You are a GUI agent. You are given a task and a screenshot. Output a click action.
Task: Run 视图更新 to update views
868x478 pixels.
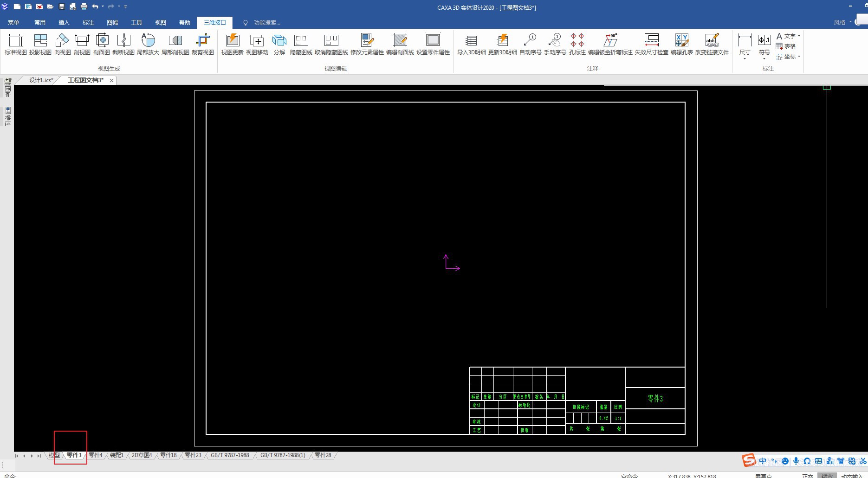(232, 44)
